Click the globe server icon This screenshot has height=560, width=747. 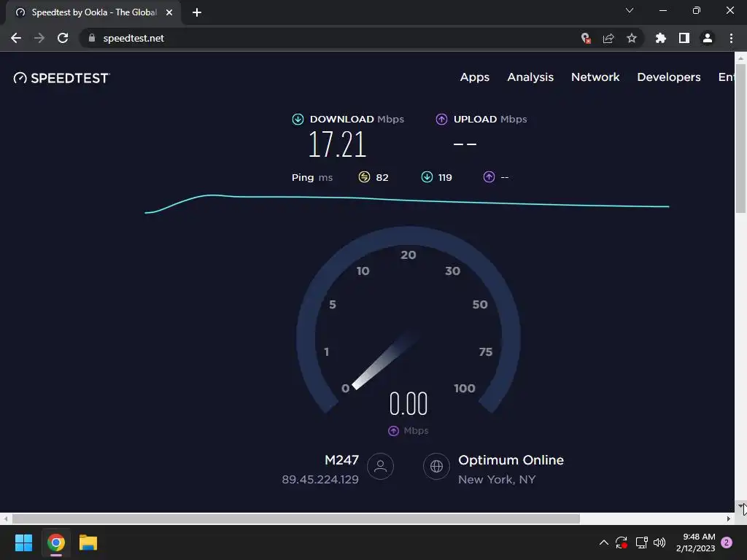coord(436,466)
